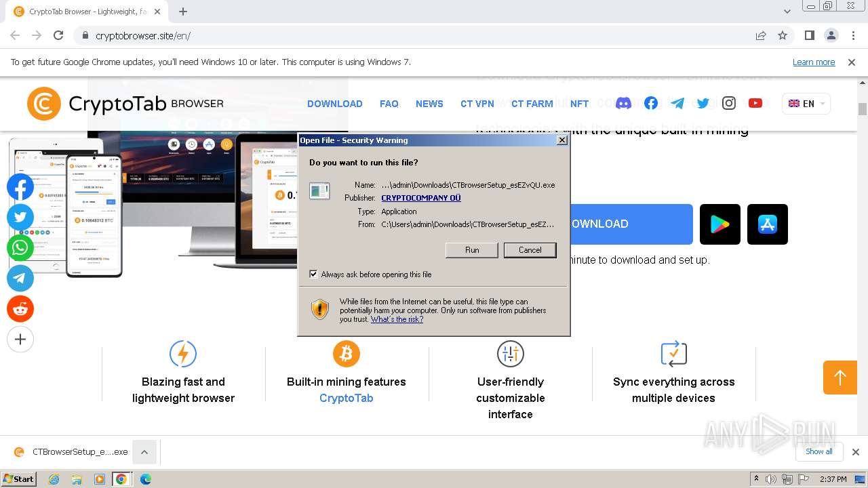Bookmark this page with star icon
868x488 pixels.
pos(783,35)
